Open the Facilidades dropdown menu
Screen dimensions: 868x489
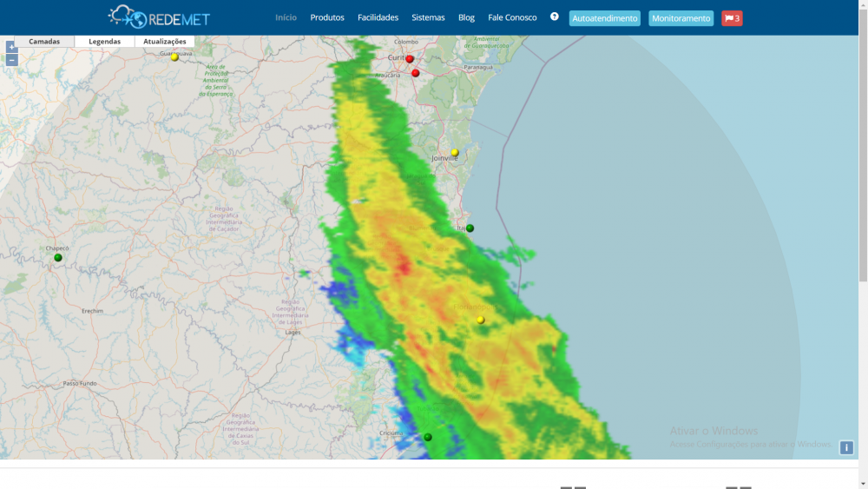pos(378,17)
